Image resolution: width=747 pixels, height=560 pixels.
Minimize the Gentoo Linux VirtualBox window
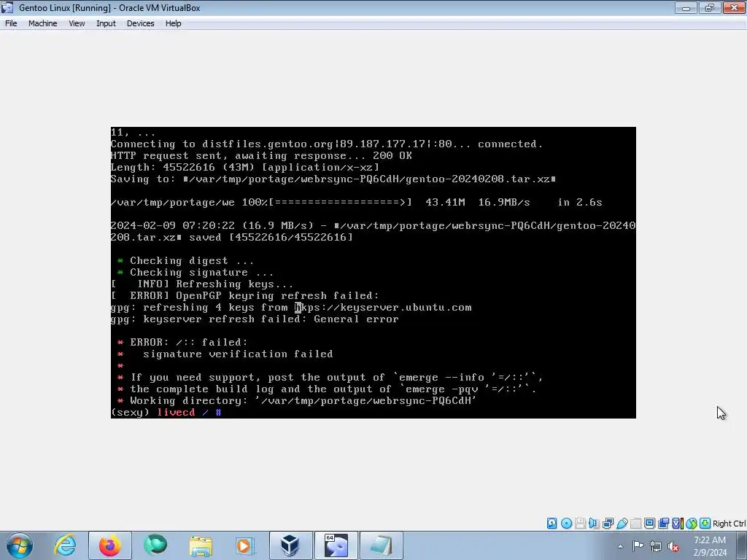point(686,7)
